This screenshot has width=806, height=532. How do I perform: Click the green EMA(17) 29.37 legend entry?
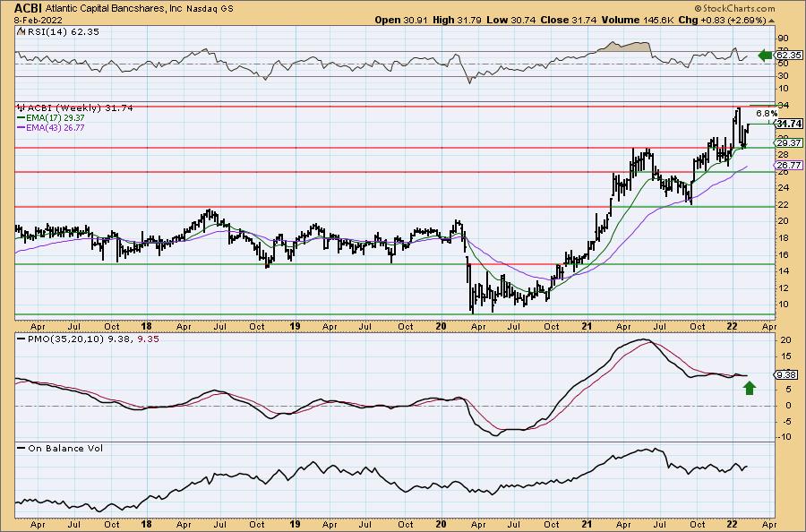(x=51, y=117)
